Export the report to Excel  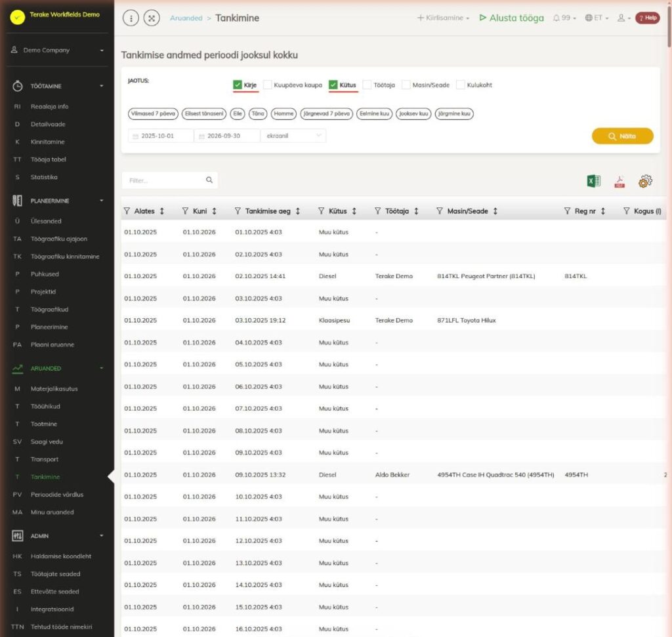coord(593,181)
